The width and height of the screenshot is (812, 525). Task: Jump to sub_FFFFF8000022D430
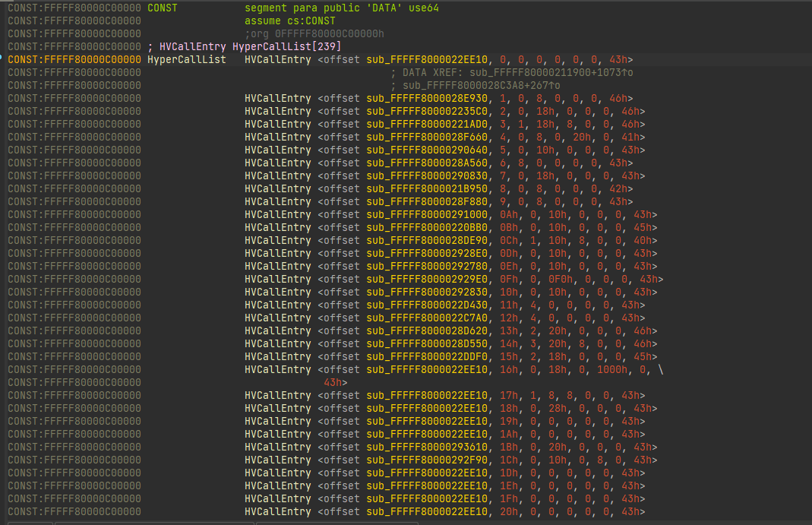click(x=427, y=305)
